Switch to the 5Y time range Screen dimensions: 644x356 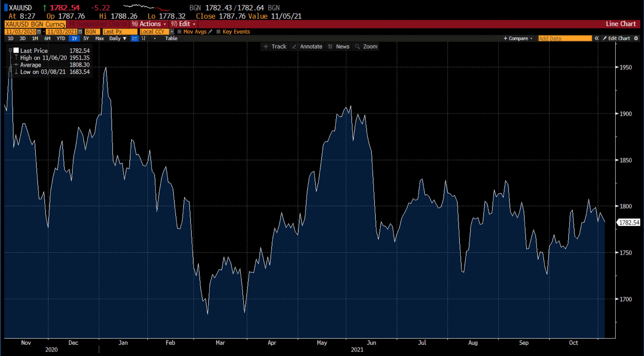pyautogui.click(x=86, y=38)
